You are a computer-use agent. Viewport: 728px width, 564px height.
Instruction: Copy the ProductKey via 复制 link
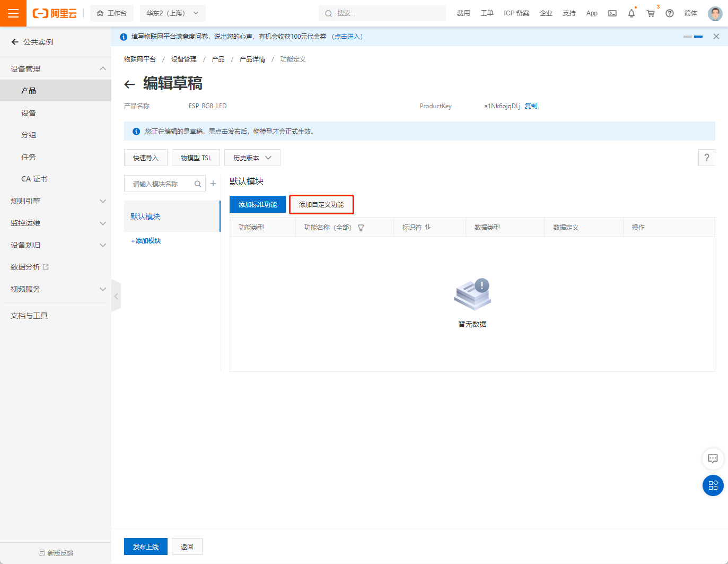pos(531,106)
